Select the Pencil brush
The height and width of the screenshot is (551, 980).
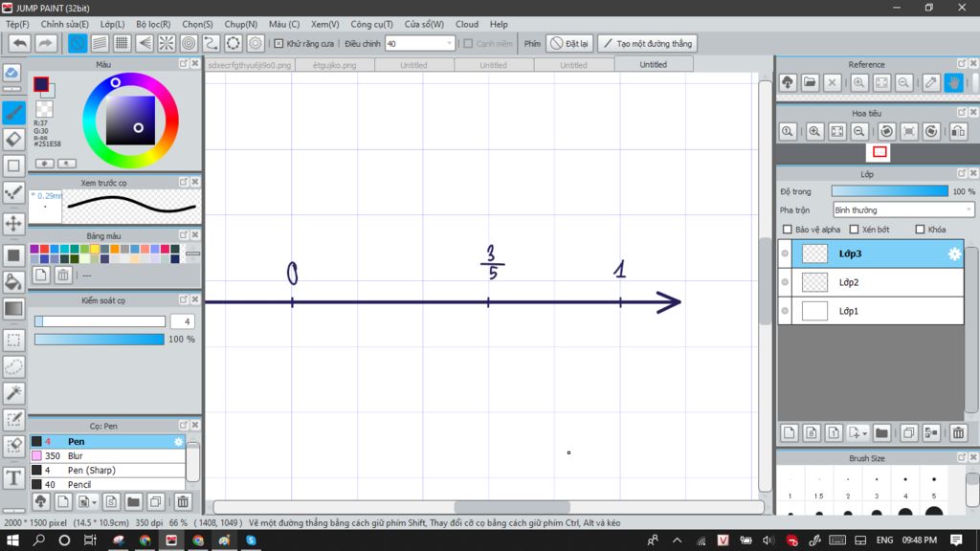click(x=107, y=485)
